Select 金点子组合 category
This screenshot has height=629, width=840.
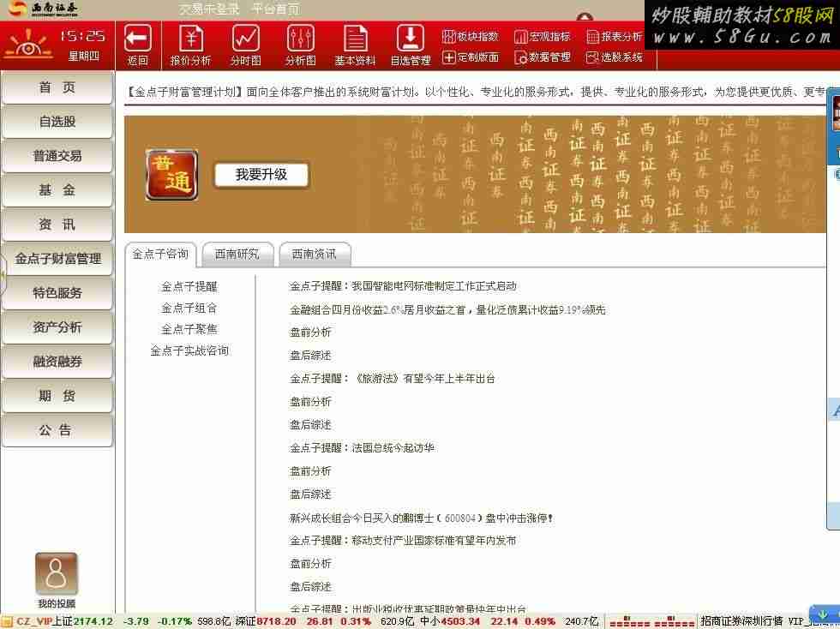point(189,308)
